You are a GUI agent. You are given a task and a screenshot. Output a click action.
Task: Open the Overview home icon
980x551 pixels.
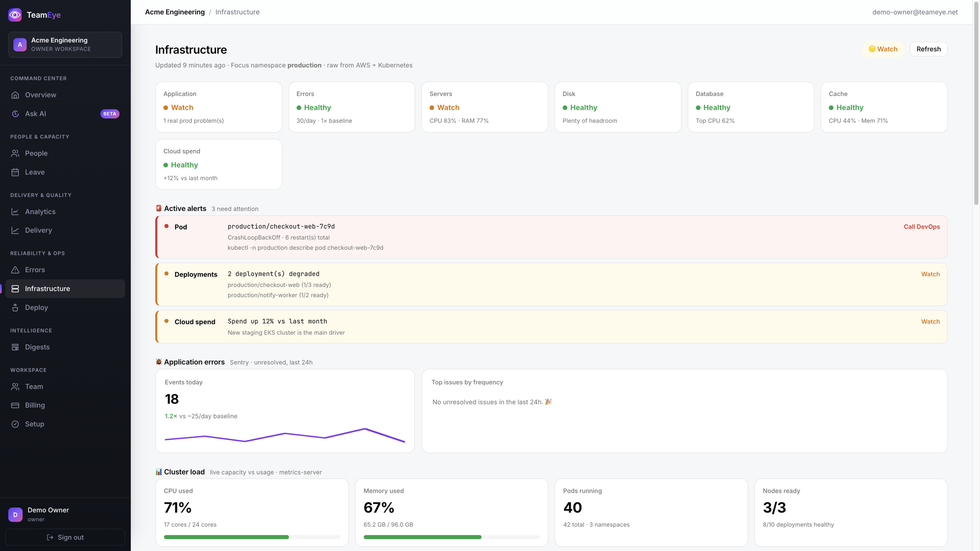point(15,95)
